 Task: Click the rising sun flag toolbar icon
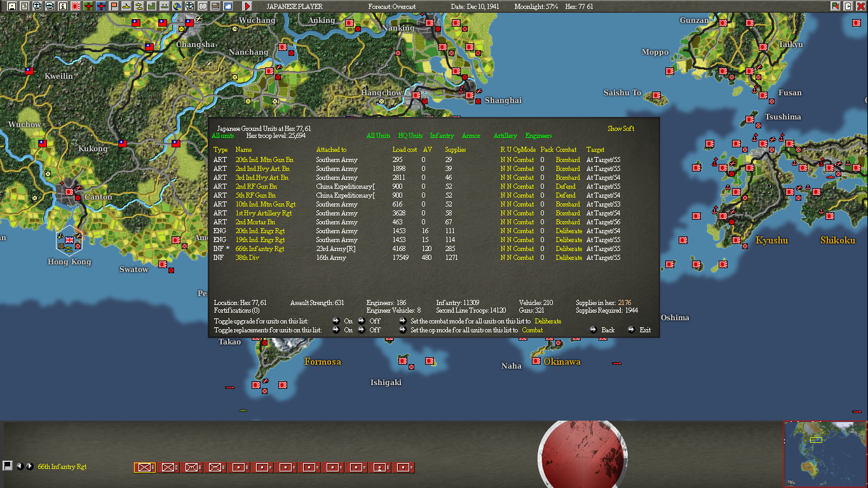[76, 6]
